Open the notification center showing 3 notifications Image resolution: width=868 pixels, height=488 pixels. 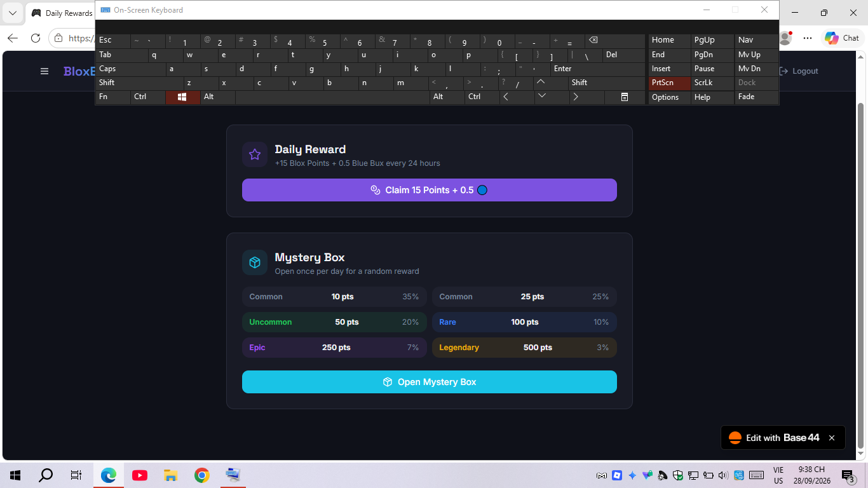coord(848,476)
